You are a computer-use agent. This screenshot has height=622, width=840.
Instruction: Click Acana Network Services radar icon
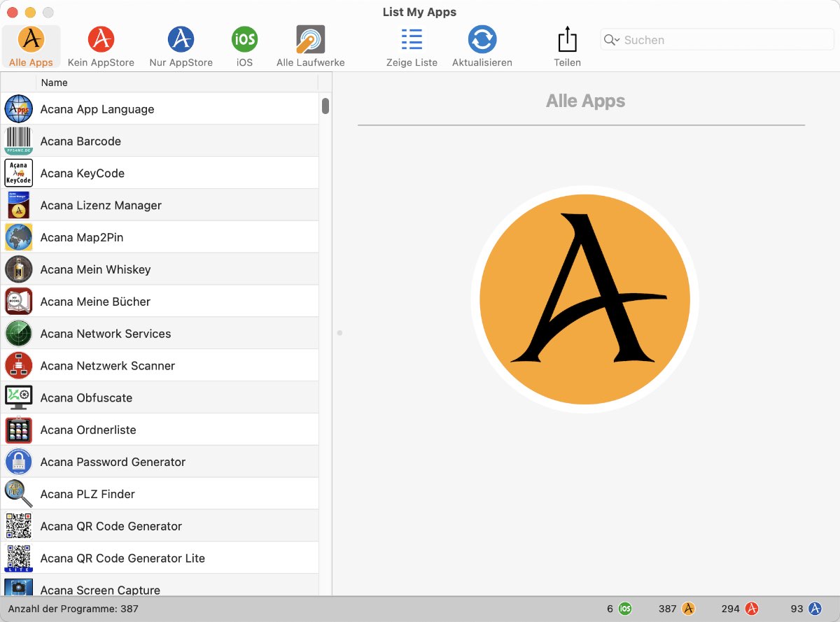coord(19,334)
